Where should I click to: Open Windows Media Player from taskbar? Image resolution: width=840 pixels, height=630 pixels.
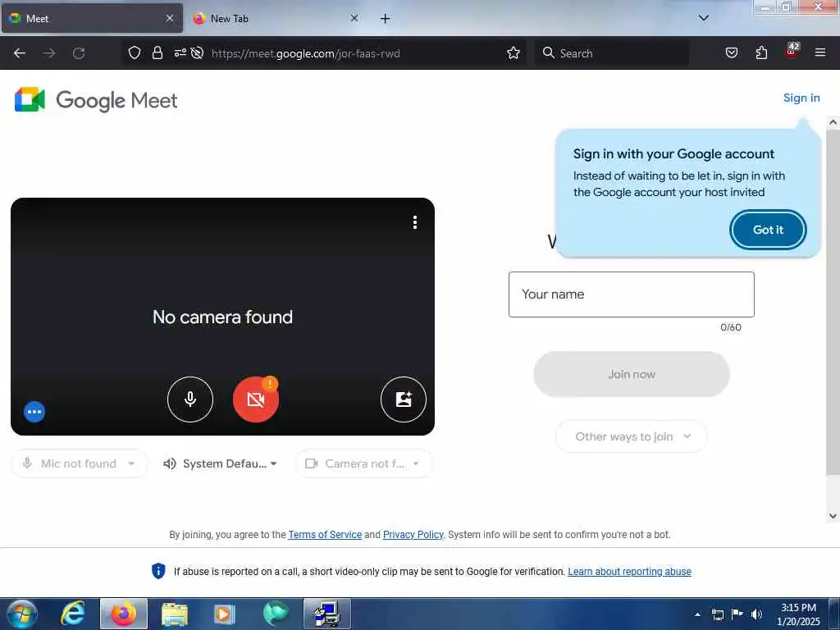click(224, 614)
